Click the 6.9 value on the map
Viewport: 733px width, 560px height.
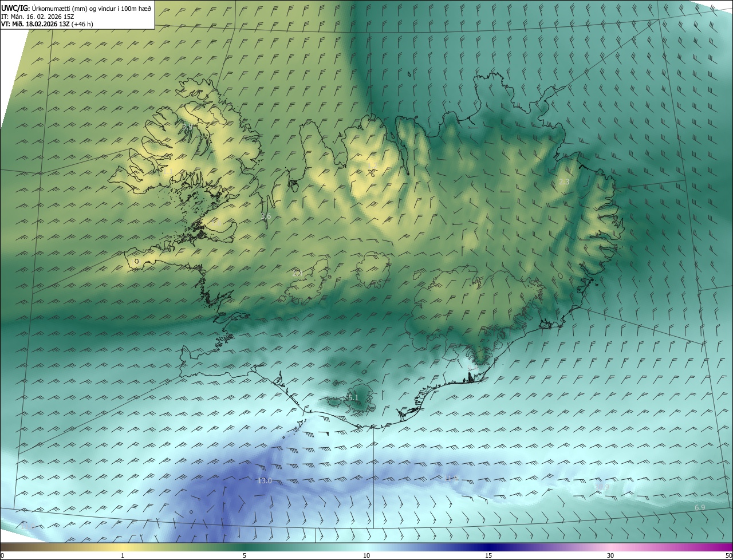pyautogui.click(x=700, y=508)
